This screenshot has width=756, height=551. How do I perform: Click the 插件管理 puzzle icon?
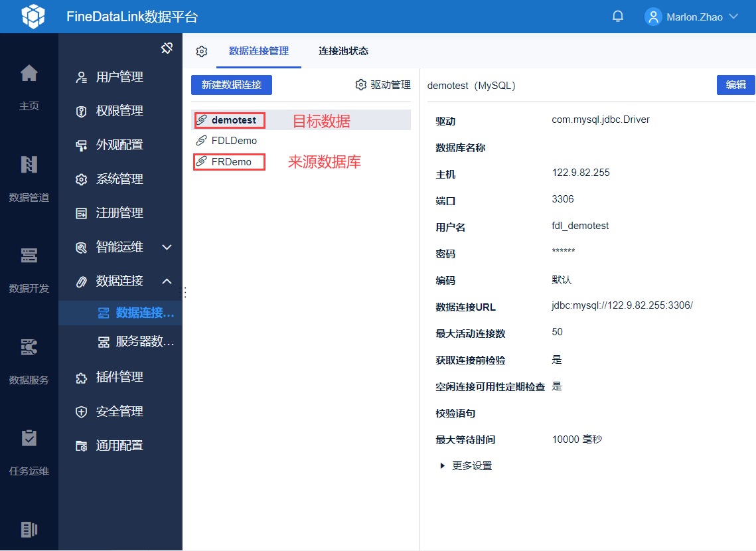pos(82,378)
